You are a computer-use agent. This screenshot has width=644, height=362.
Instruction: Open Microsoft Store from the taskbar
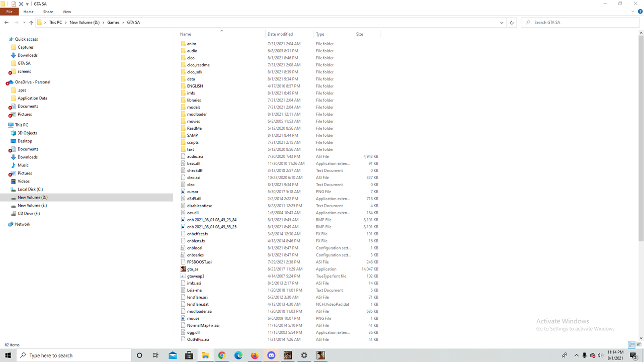(x=189, y=355)
